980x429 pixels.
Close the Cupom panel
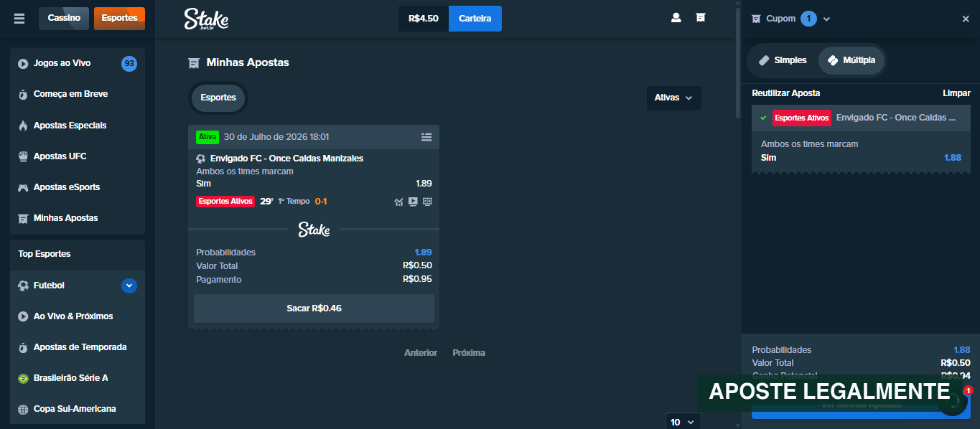pos(966,19)
